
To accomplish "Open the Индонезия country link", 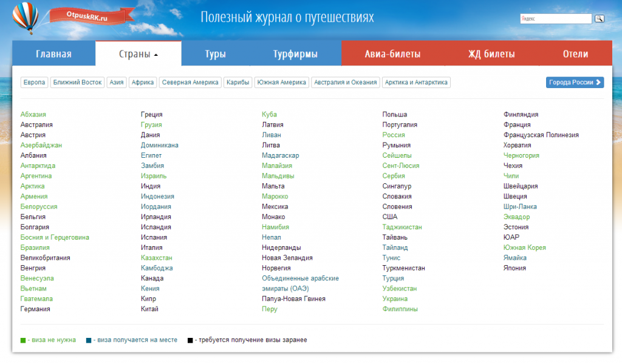I will pos(157,197).
